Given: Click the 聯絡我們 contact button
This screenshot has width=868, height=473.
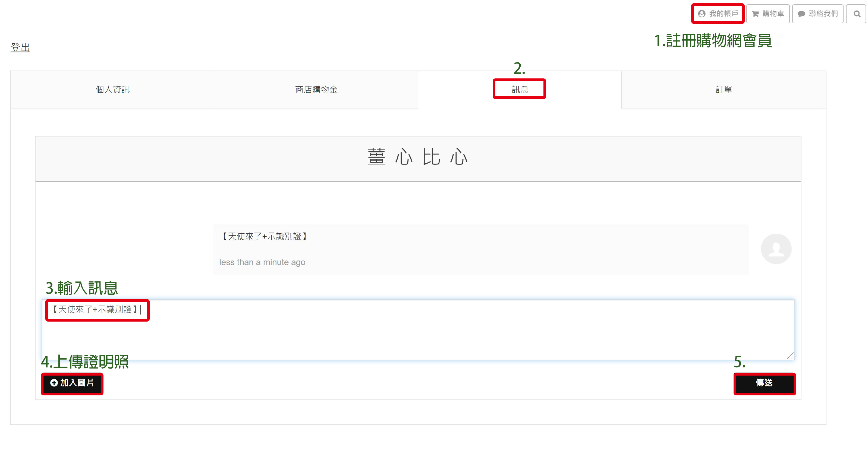Looking at the screenshot, I should tap(817, 14).
